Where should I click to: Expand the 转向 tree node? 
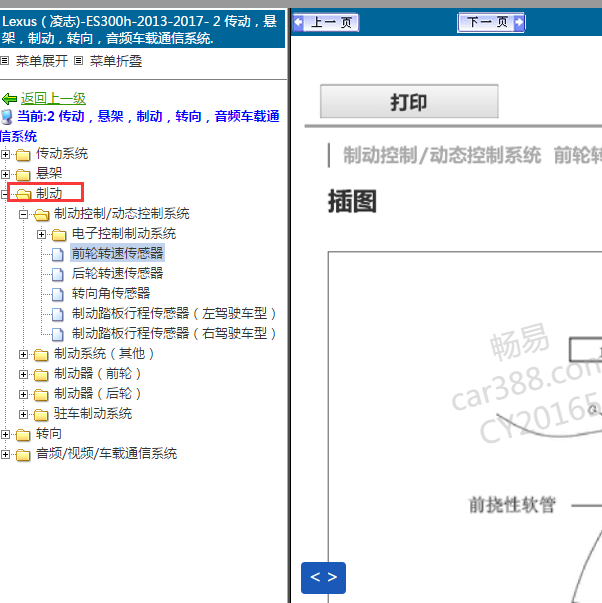point(5,435)
